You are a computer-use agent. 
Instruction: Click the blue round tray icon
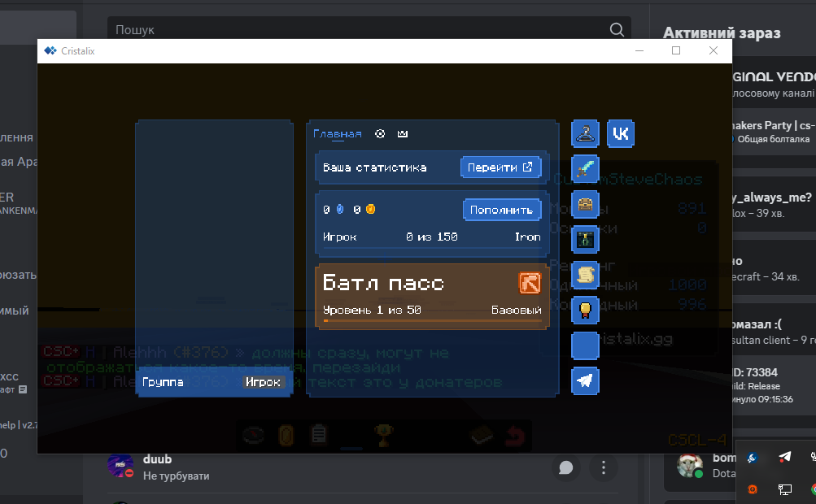click(x=753, y=458)
